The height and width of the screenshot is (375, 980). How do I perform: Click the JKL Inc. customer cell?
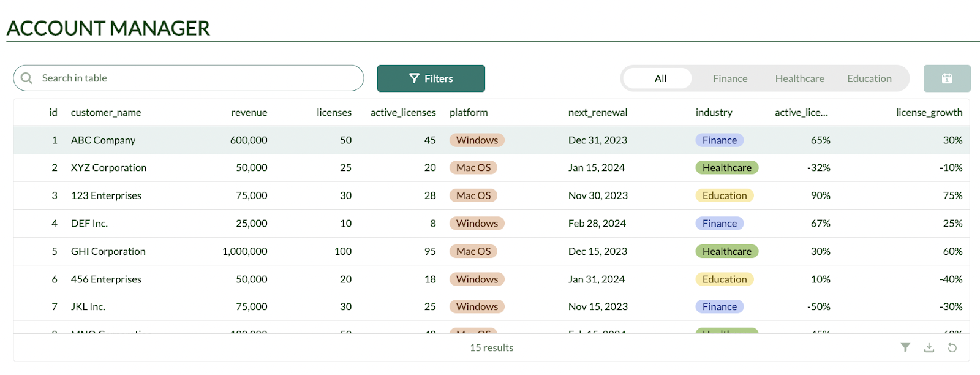[x=88, y=307]
